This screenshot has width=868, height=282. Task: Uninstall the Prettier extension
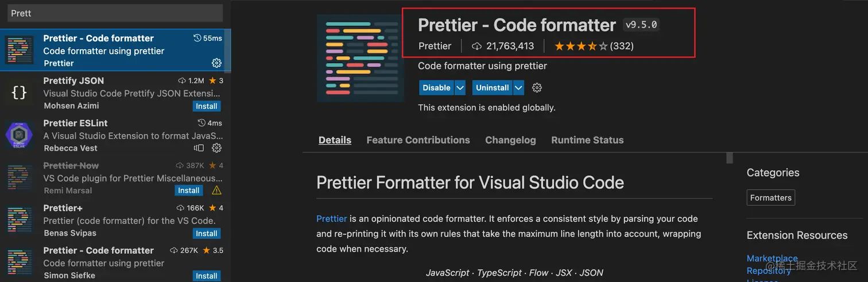[492, 88]
